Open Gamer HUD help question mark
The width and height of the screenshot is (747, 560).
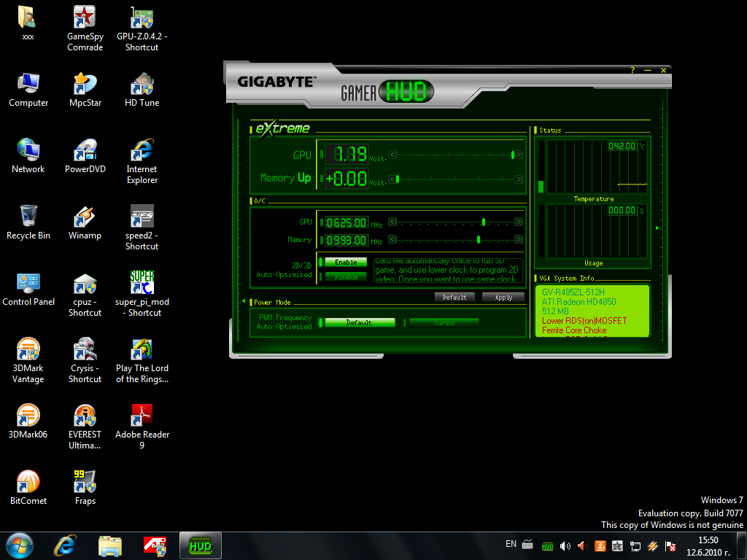click(632, 70)
